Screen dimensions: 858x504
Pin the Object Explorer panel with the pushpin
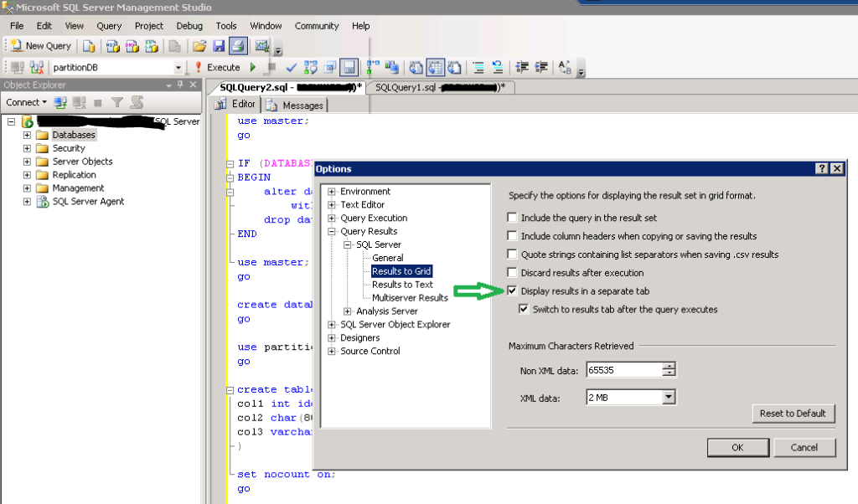coord(180,85)
